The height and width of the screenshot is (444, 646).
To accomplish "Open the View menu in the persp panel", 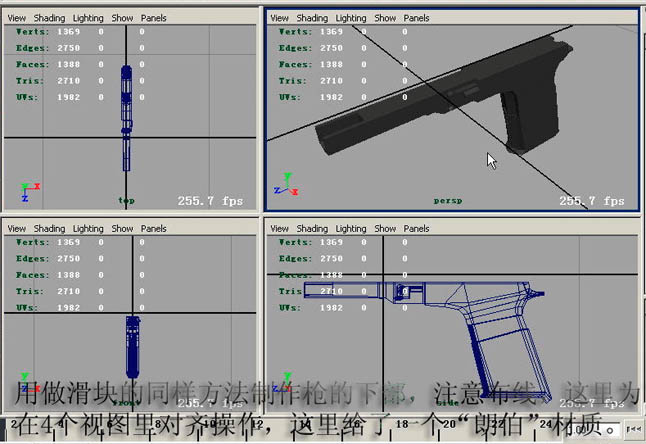I will click(279, 18).
